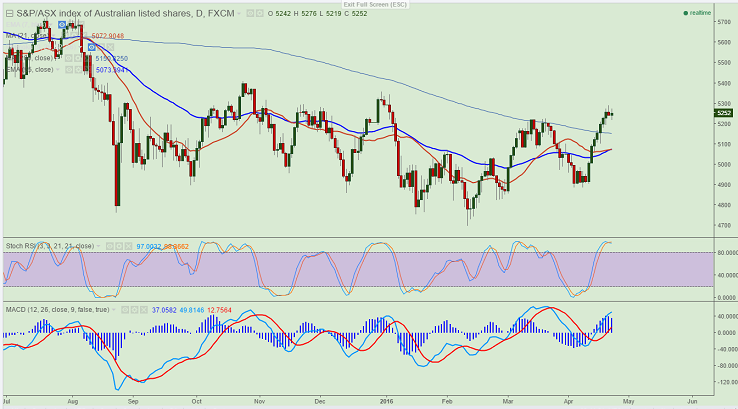Click the Jun label on time axis
Screen dimensions: 738x409
[692, 402]
